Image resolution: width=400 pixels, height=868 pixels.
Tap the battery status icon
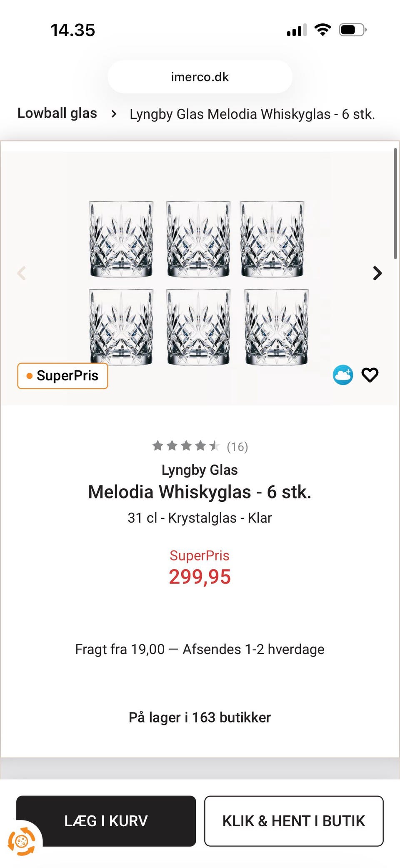352,30
